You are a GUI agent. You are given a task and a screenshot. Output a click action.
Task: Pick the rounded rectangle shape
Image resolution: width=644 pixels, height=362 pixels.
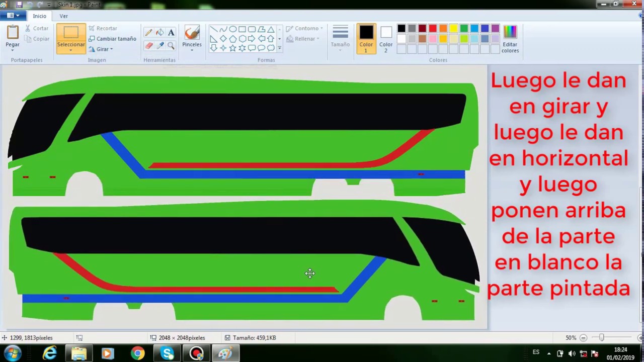(x=252, y=29)
